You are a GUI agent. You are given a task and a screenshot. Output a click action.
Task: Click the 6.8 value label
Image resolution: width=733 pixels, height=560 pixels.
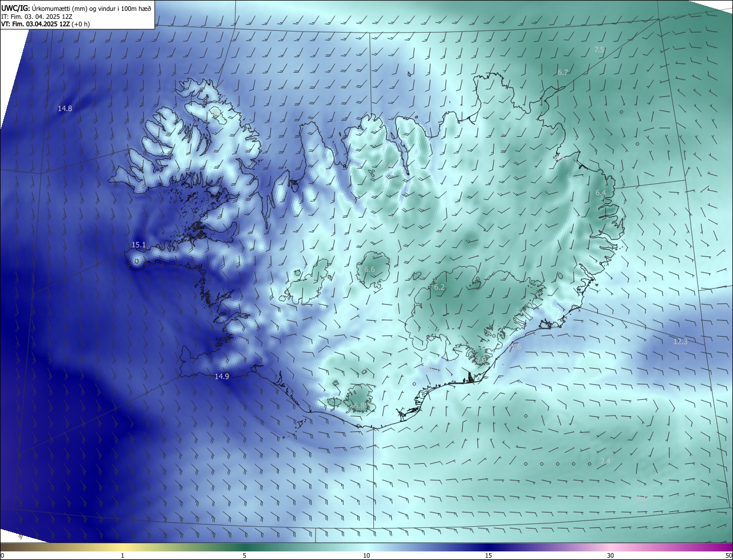point(359,406)
